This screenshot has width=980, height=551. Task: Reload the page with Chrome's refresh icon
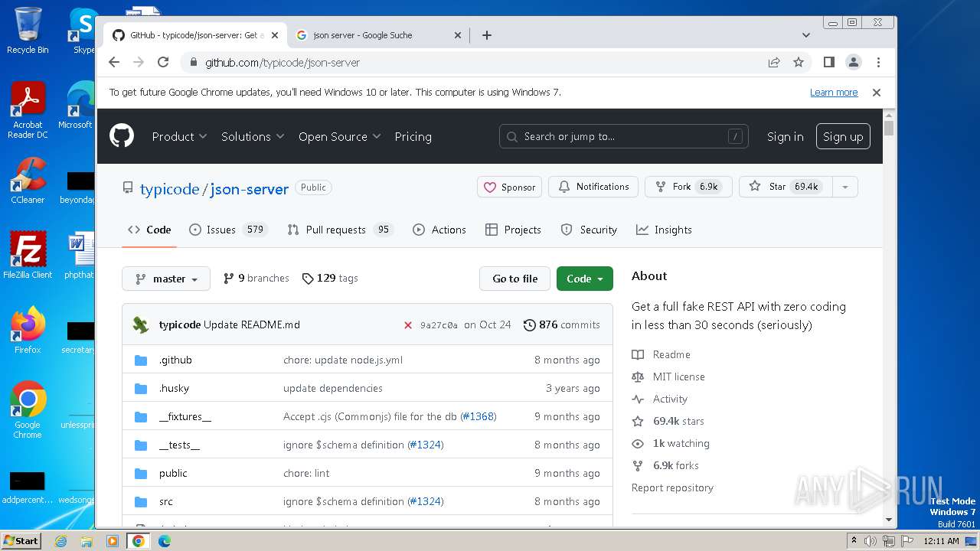point(163,62)
